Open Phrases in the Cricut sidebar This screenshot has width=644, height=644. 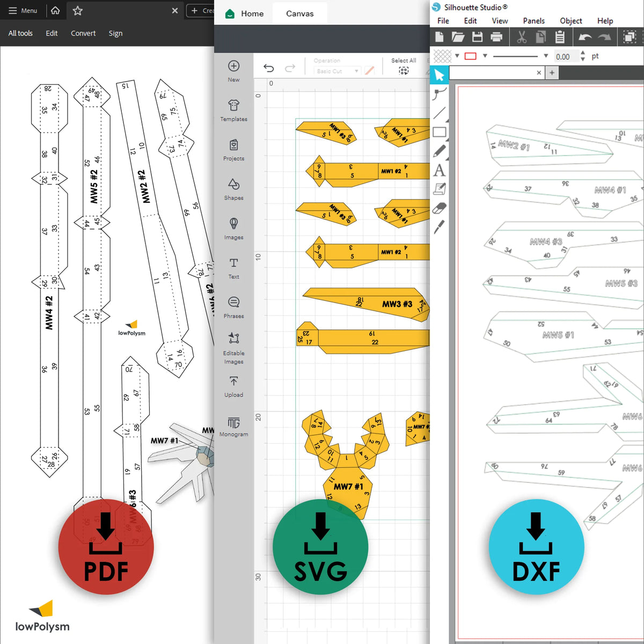tap(233, 307)
